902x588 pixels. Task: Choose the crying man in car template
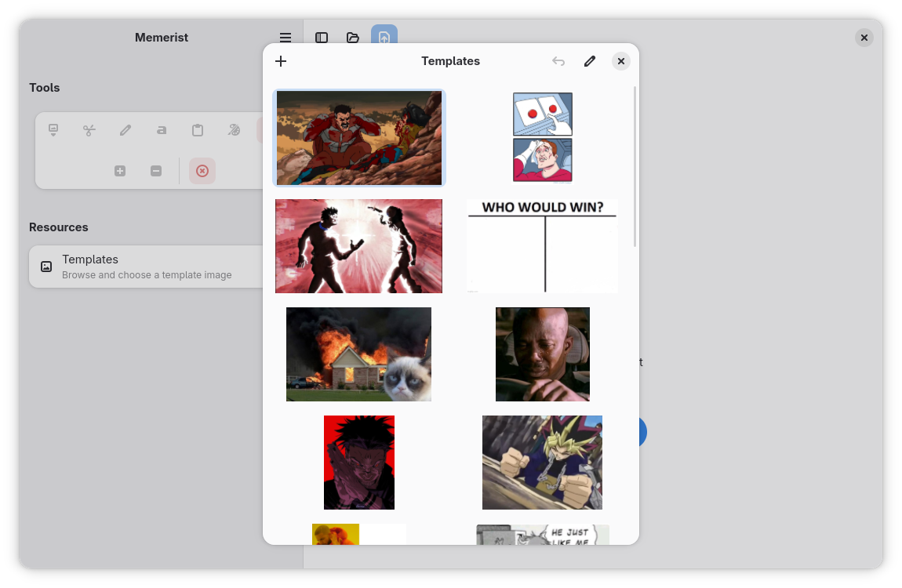point(543,354)
